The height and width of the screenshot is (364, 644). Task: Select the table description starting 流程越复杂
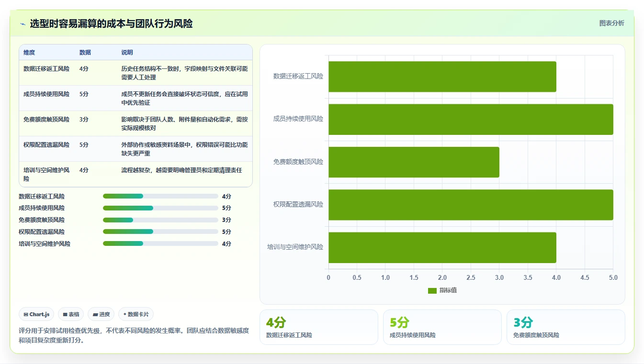point(181,170)
